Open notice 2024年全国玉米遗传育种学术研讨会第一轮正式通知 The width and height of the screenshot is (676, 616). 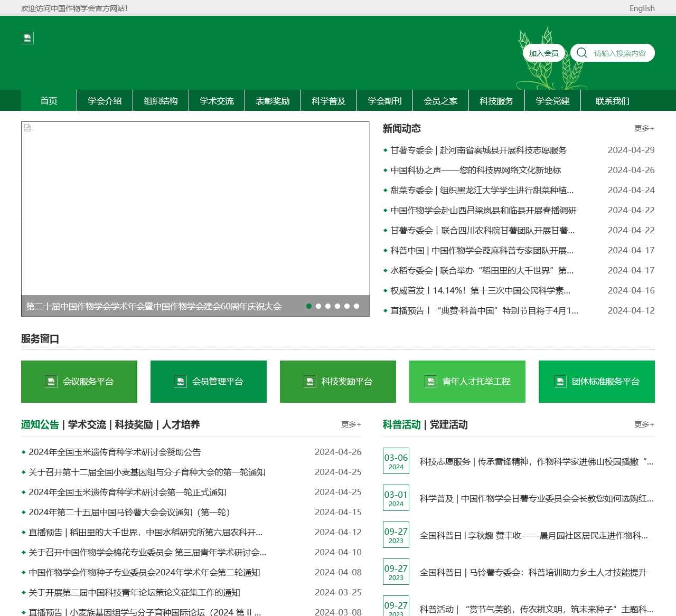(x=127, y=492)
